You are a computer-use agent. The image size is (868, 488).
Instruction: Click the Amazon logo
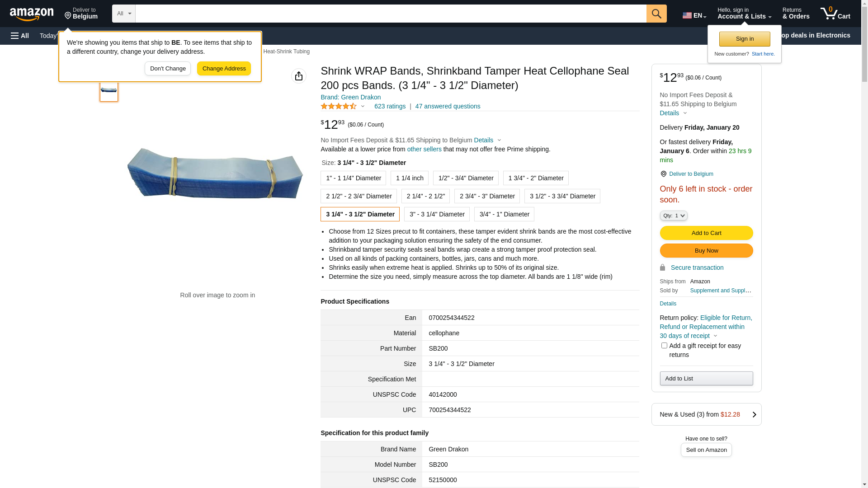pos(32,14)
